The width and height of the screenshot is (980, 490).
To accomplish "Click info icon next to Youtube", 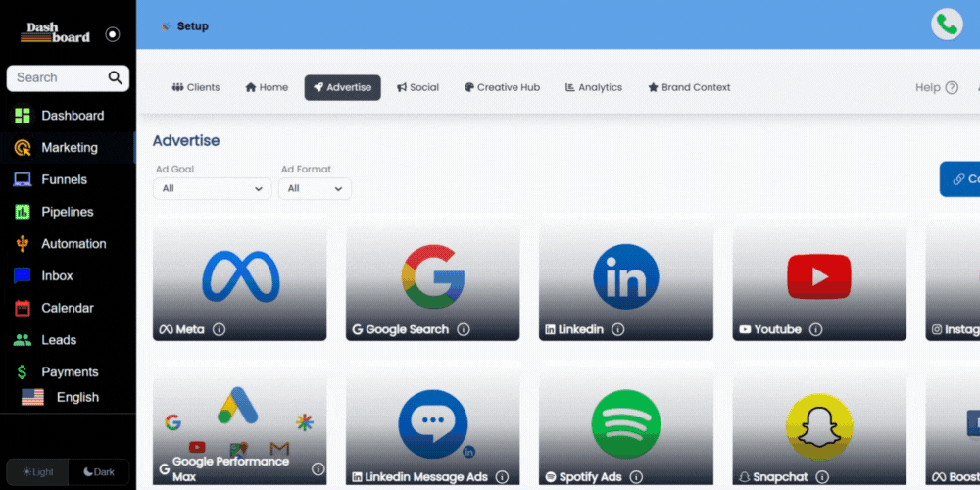I will click(x=815, y=329).
